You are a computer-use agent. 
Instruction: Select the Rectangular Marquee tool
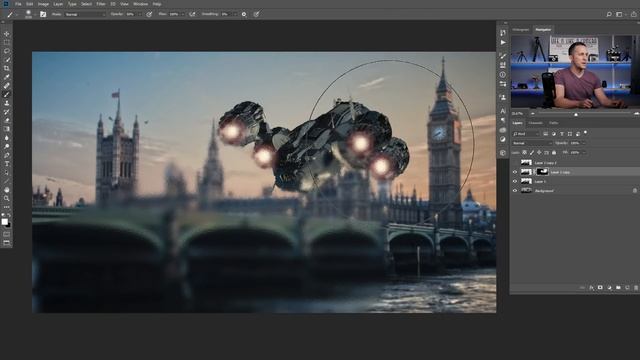(x=7, y=42)
